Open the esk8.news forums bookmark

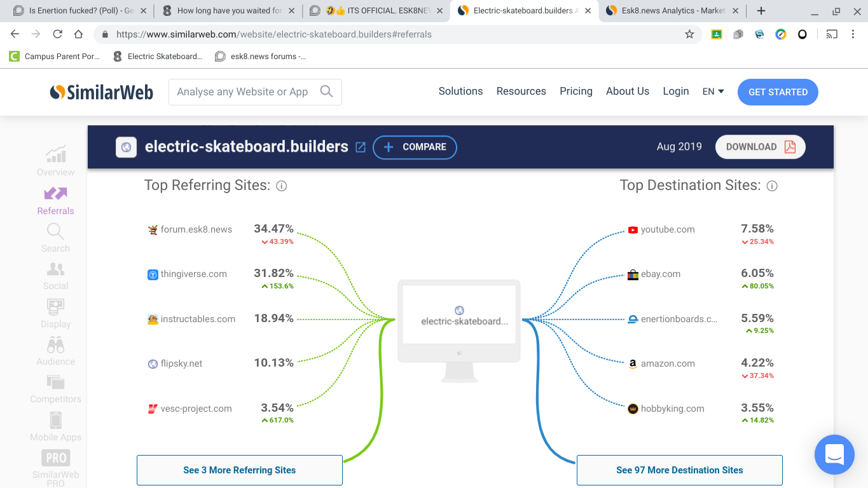tap(261, 57)
